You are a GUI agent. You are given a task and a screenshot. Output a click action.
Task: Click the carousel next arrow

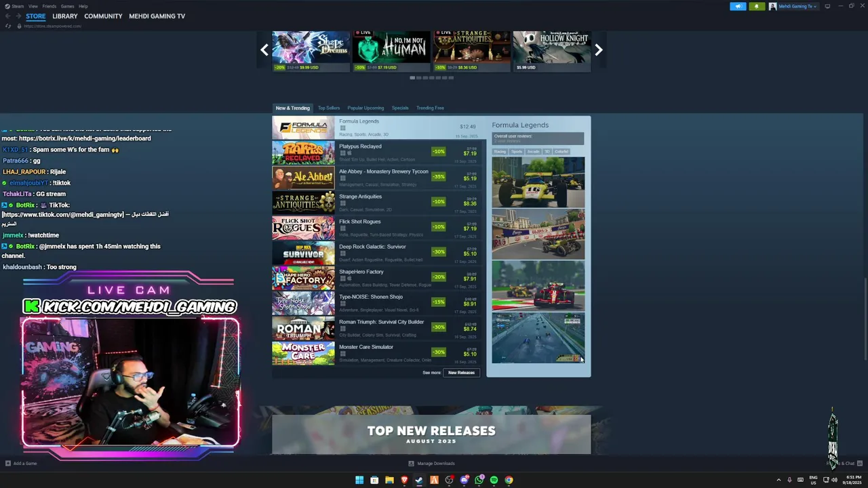coord(599,49)
